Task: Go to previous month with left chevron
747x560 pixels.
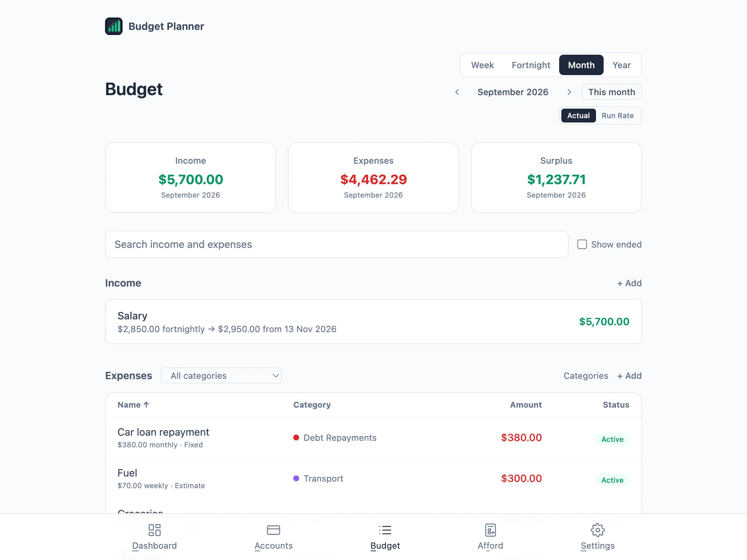Action: [457, 92]
